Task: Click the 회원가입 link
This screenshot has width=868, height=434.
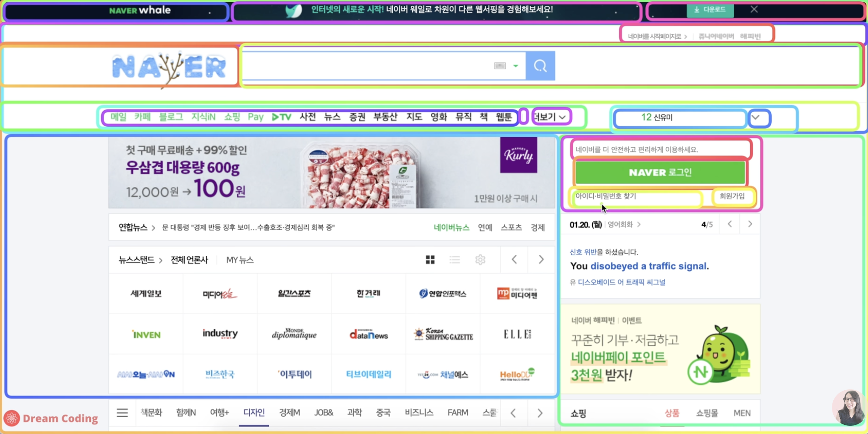Action: [x=732, y=196]
